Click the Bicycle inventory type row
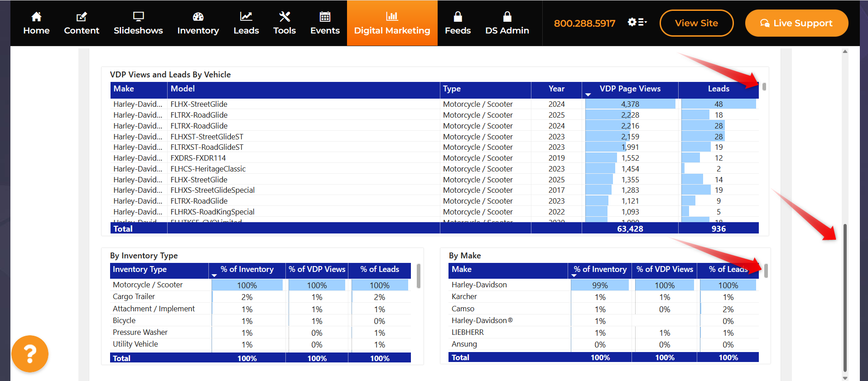868x381 pixels. click(260, 321)
